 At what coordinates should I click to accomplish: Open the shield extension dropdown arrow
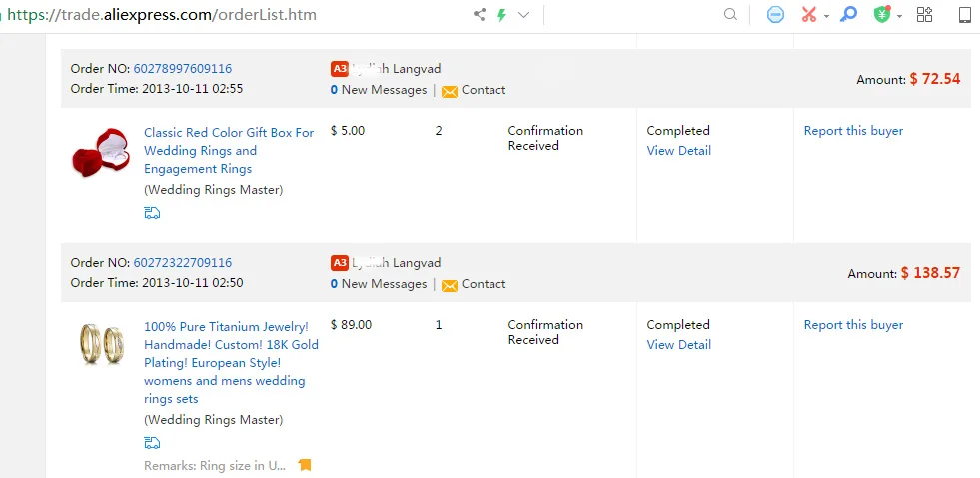click(899, 16)
